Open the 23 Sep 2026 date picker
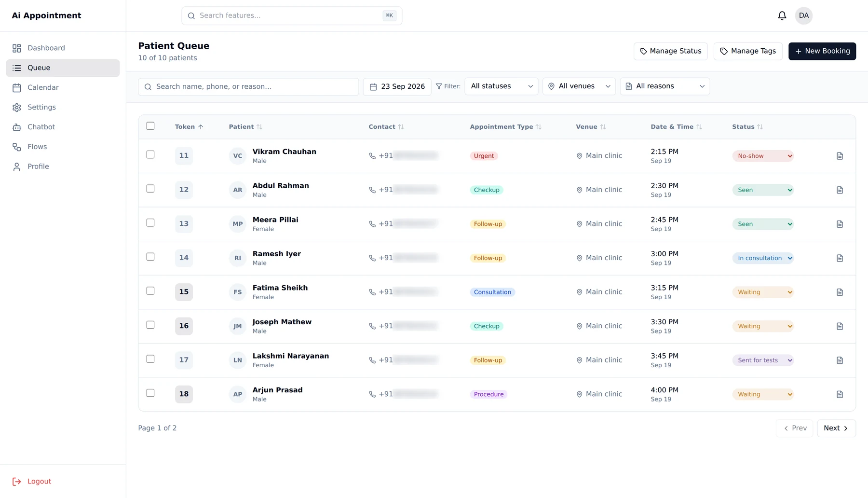Image resolution: width=868 pixels, height=498 pixels. click(x=397, y=87)
